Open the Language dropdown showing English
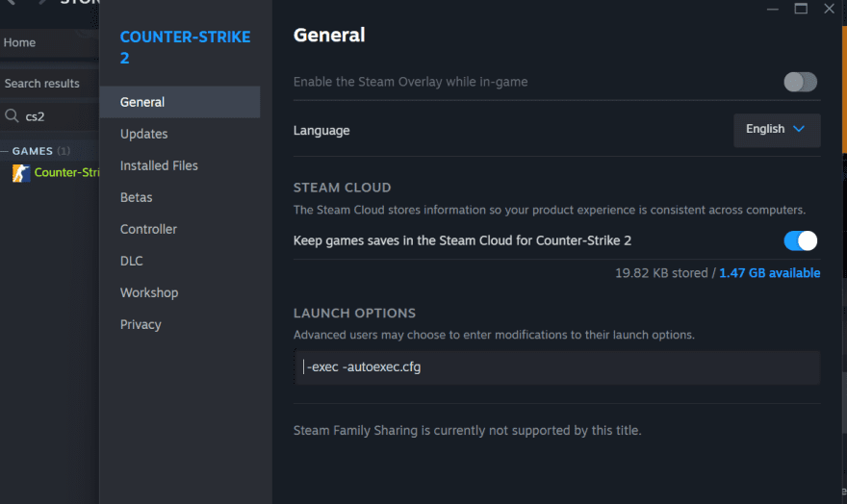 (777, 130)
